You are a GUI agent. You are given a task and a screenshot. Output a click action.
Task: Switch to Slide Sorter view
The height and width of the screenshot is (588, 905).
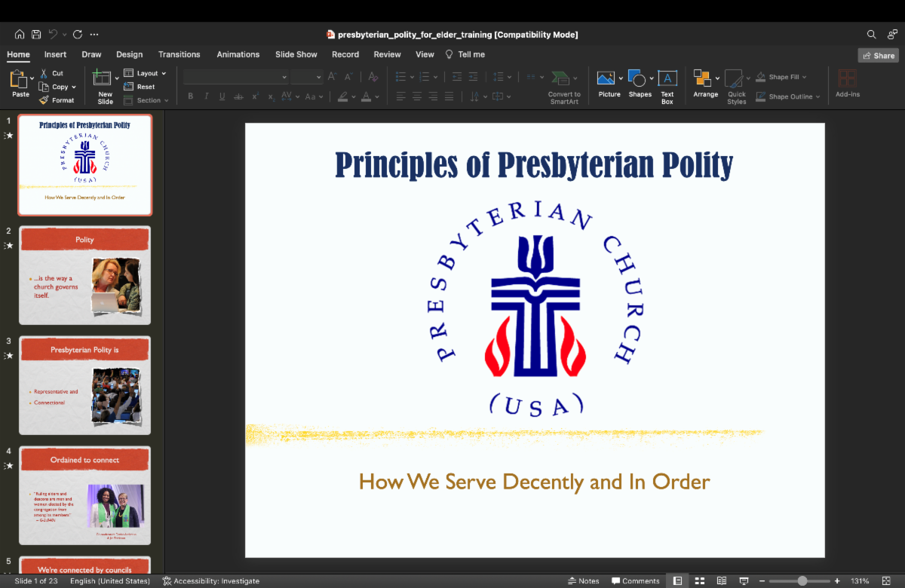[x=700, y=581]
